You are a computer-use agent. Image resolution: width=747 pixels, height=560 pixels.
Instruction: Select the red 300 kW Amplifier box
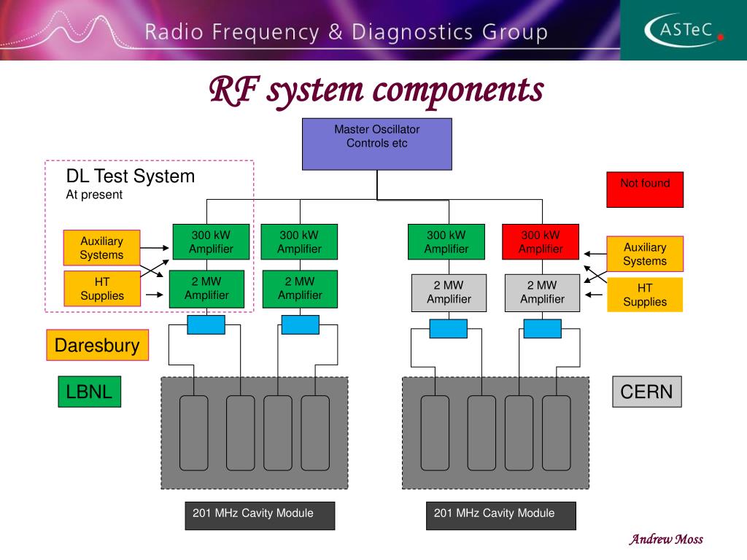(x=541, y=242)
